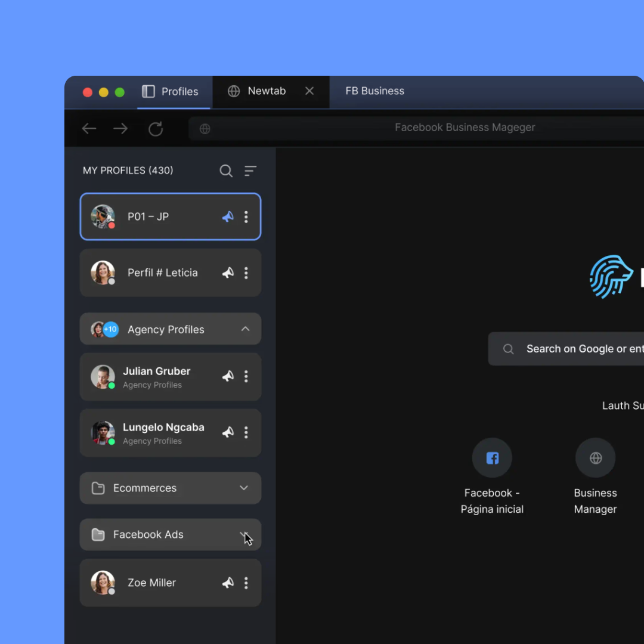Click Perfil # Leticia avatar photo
The height and width of the screenshot is (644, 644).
[103, 273]
